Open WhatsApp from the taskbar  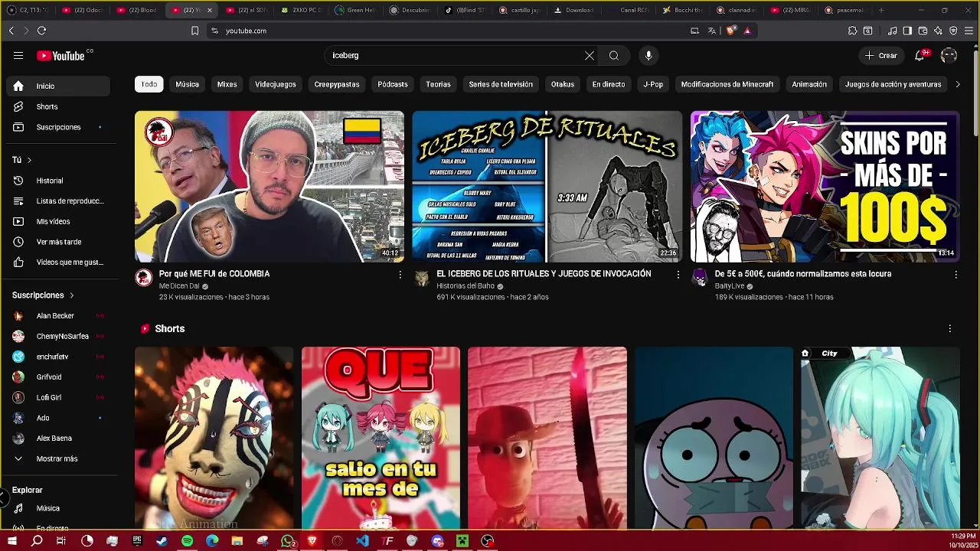click(287, 541)
